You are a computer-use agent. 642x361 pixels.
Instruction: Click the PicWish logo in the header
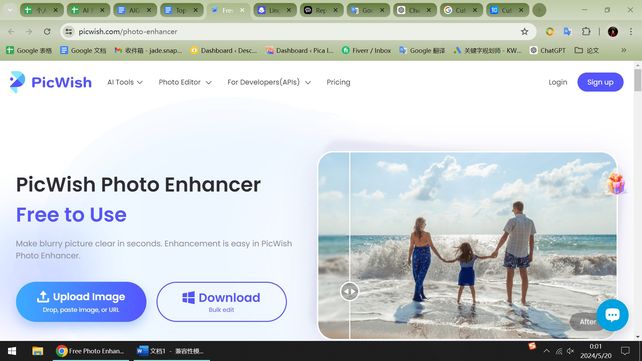click(51, 82)
